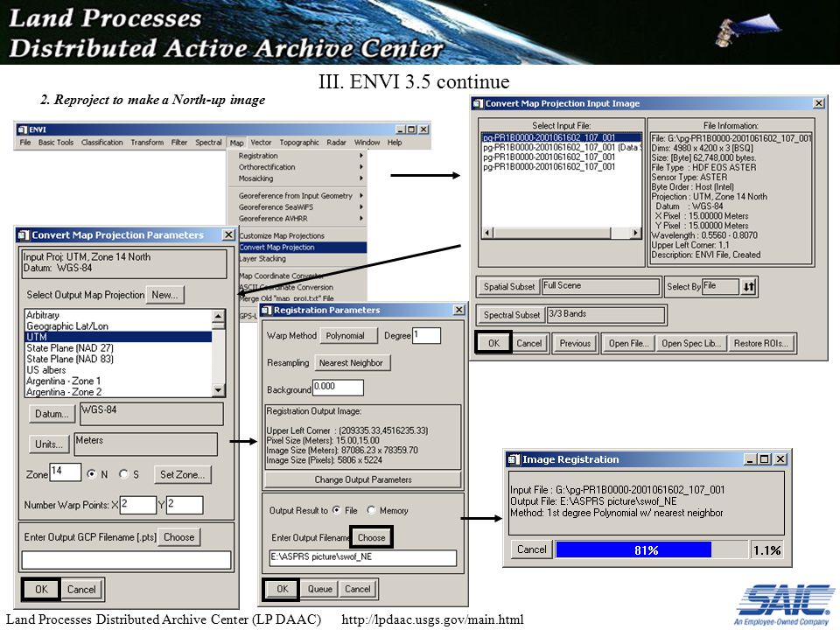Click OK in Convert Map Projection Parameters
Image resolution: width=840 pixels, height=630 pixels.
(41, 589)
